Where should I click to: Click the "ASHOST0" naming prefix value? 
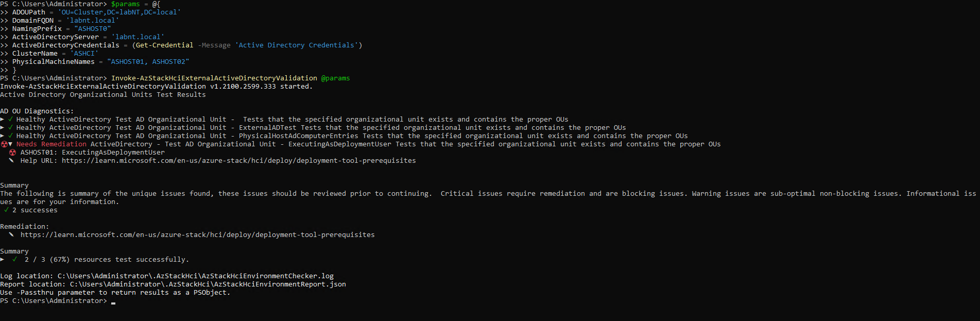coord(93,28)
